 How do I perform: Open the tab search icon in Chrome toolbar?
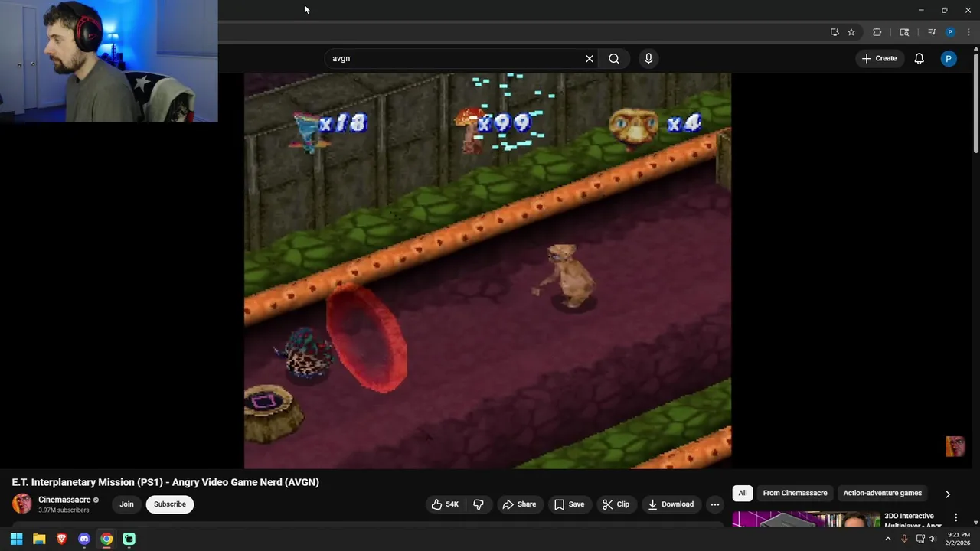point(904,32)
